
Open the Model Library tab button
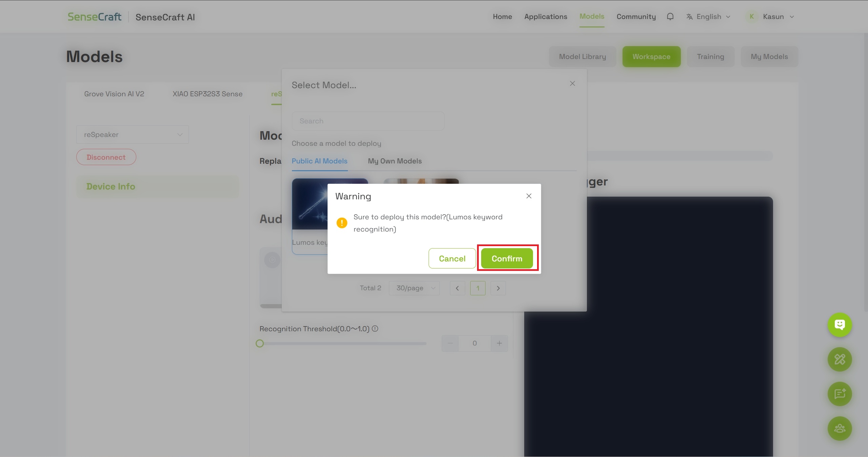point(583,57)
